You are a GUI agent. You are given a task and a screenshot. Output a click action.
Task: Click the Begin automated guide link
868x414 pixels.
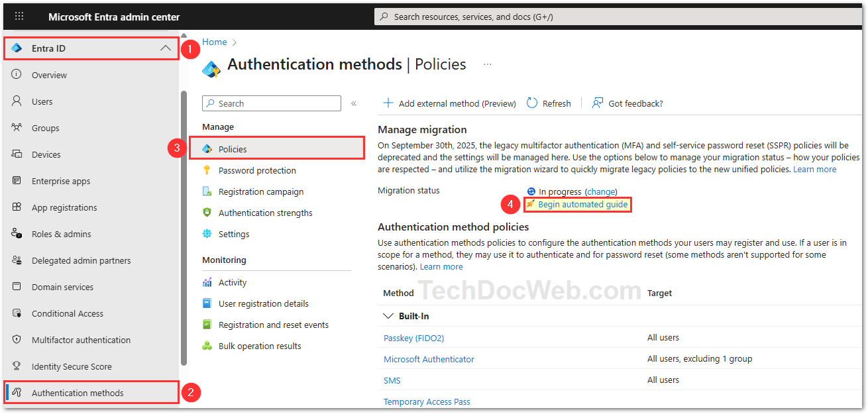pos(582,205)
